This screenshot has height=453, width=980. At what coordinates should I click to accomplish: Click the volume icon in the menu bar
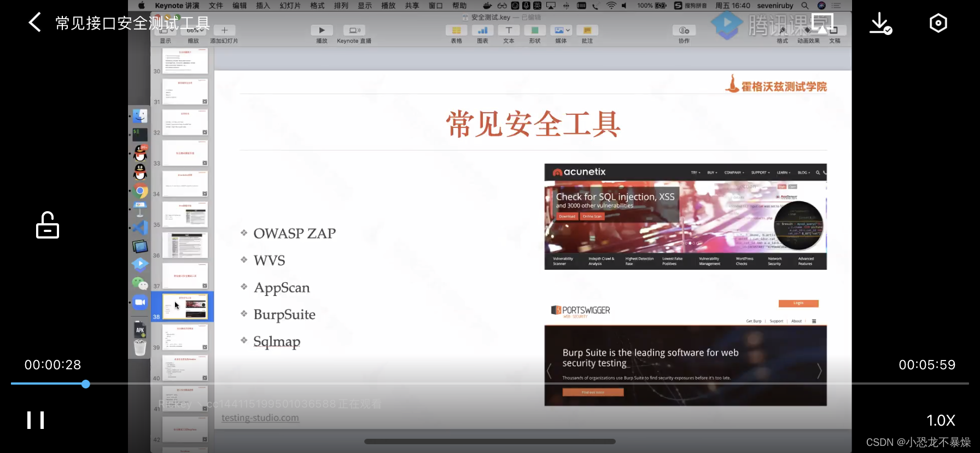[x=624, y=5]
